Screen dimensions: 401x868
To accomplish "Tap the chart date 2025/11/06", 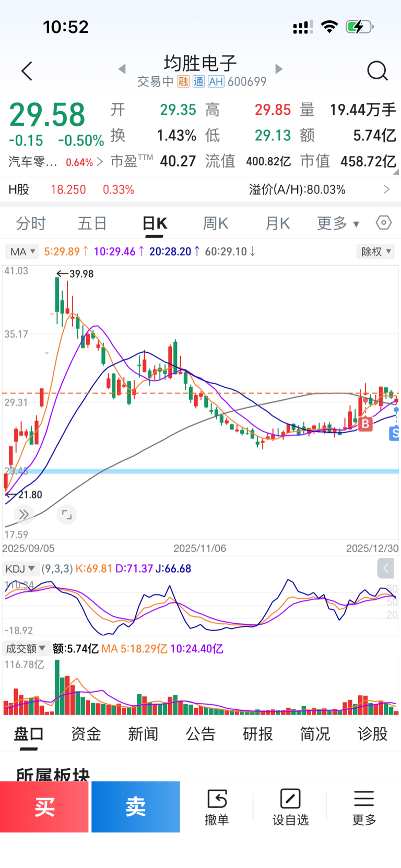I will pos(200,548).
